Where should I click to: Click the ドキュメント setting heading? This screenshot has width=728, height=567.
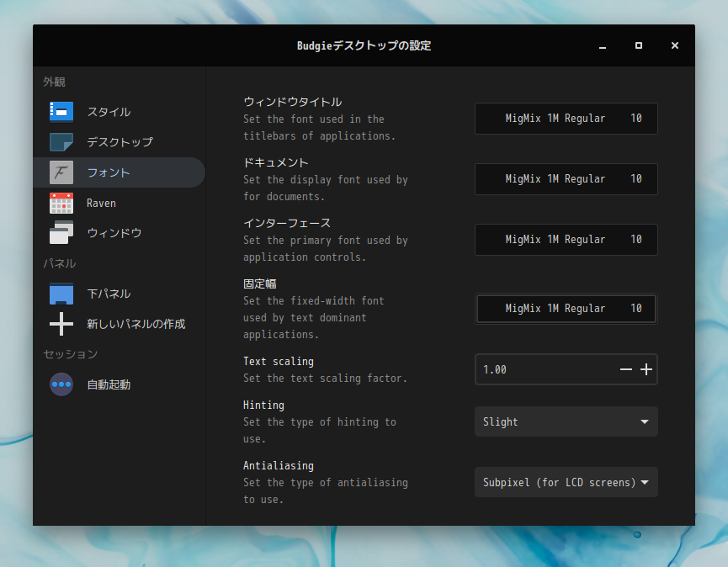pos(276,162)
